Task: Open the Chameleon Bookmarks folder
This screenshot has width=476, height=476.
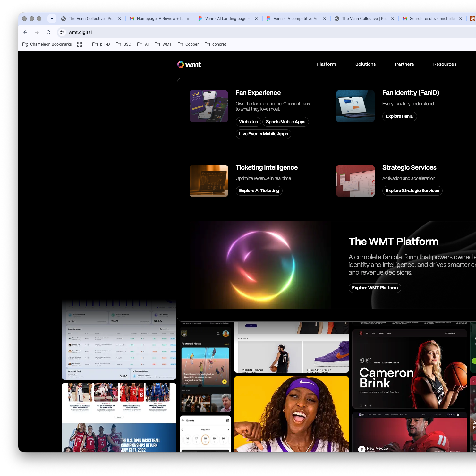Action: 47,44
